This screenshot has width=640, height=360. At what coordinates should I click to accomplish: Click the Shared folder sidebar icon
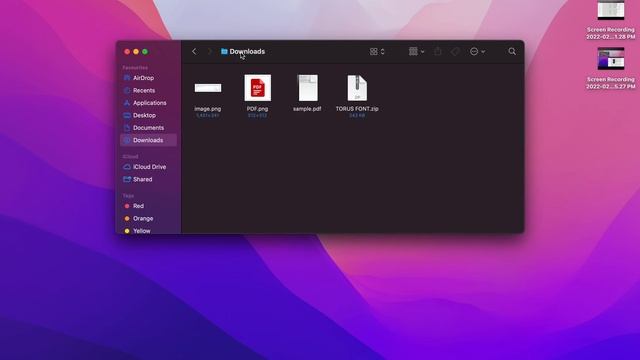[x=127, y=179]
